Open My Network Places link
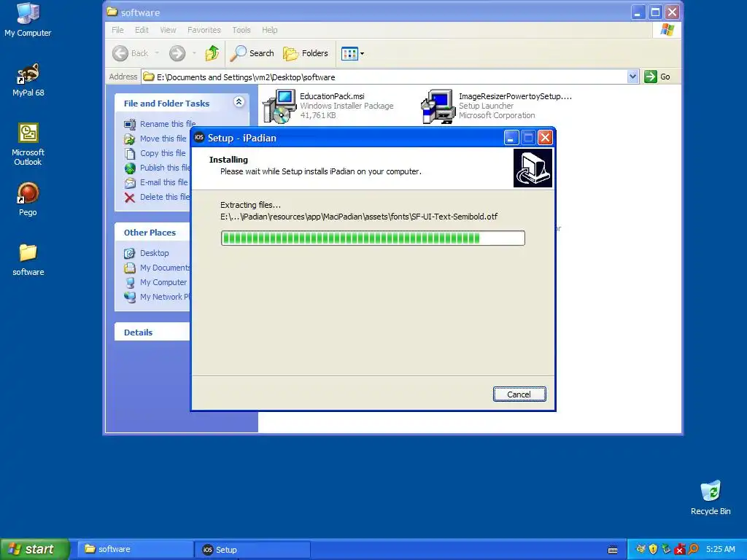The image size is (747, 560). 165,297
